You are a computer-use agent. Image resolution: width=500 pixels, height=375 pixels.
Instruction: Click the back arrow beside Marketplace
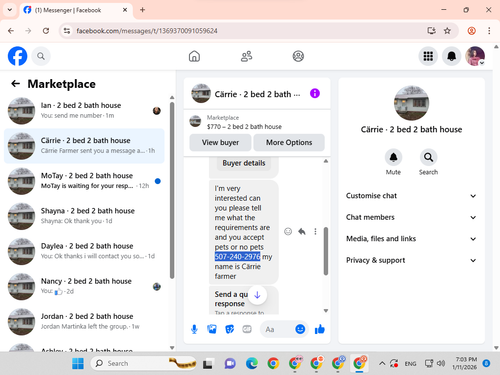(15, 84)
